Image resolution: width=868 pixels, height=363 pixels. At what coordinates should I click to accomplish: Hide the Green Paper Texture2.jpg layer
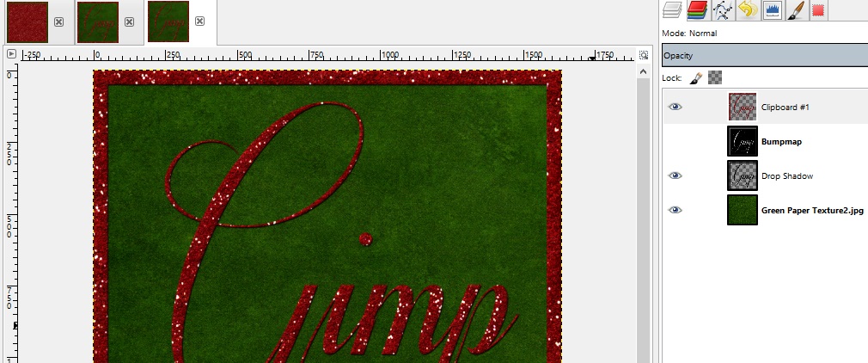(675, 210)
